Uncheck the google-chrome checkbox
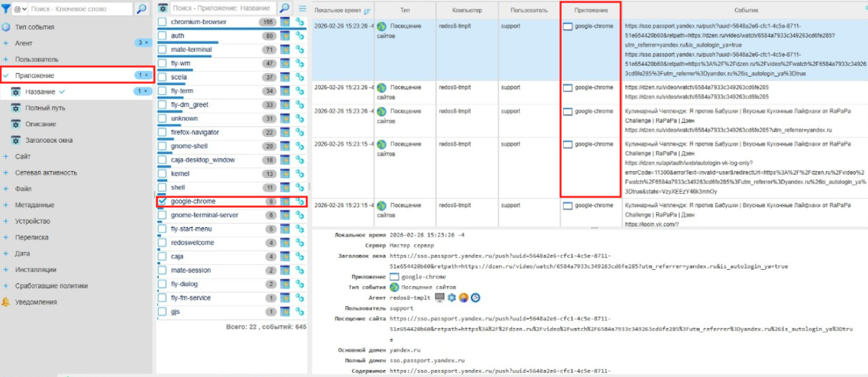Viewport: 868px width, 377px height. pyautogui.click(x=162, y=201)
